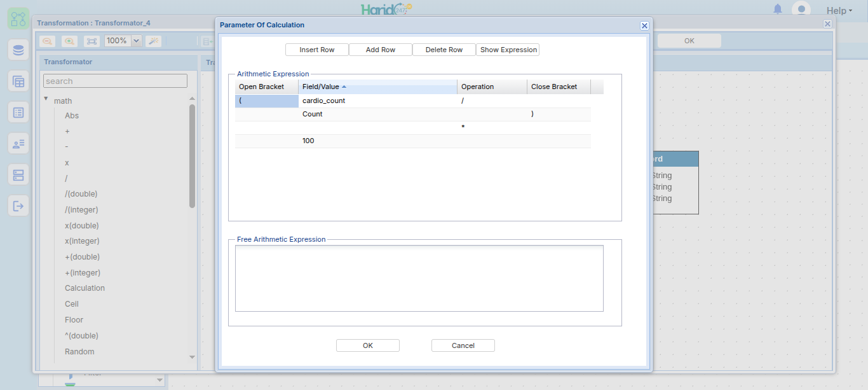Collapse the math tree group
Screen dimensions: 868x390
[46, 99]
